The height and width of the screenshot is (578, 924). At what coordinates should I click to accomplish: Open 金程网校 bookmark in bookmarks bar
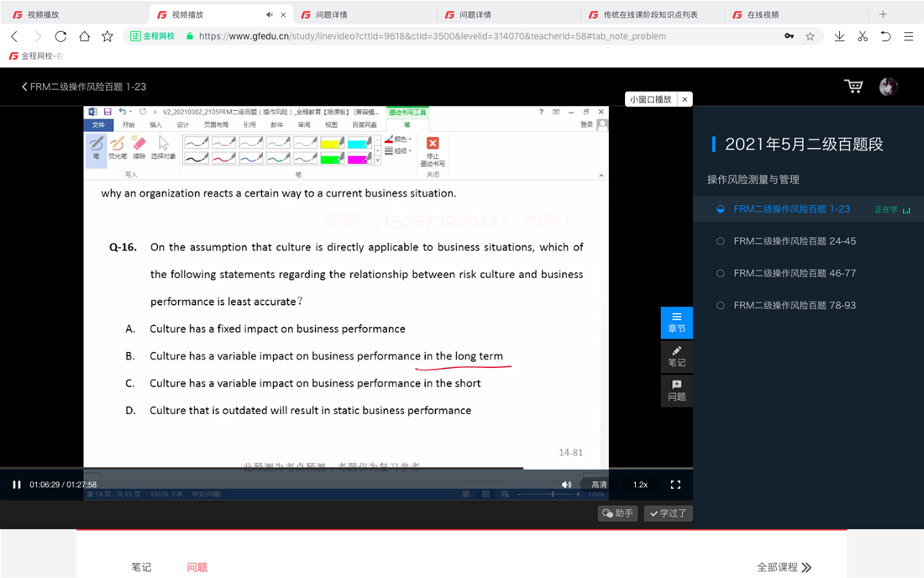pyautogui.click(x=35, y=56)
